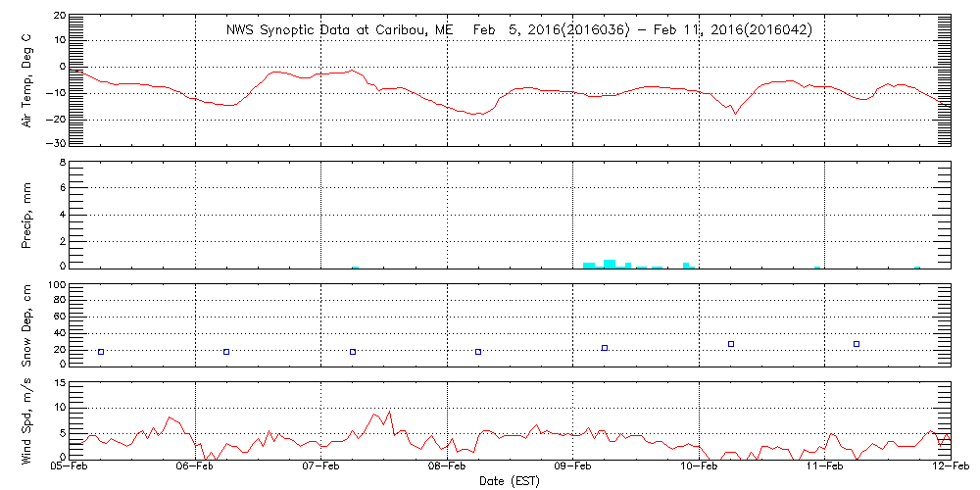Click the small cyan precipitation bar on 07-Feb
Screen dimensions: 980x490
pos(355,267)
